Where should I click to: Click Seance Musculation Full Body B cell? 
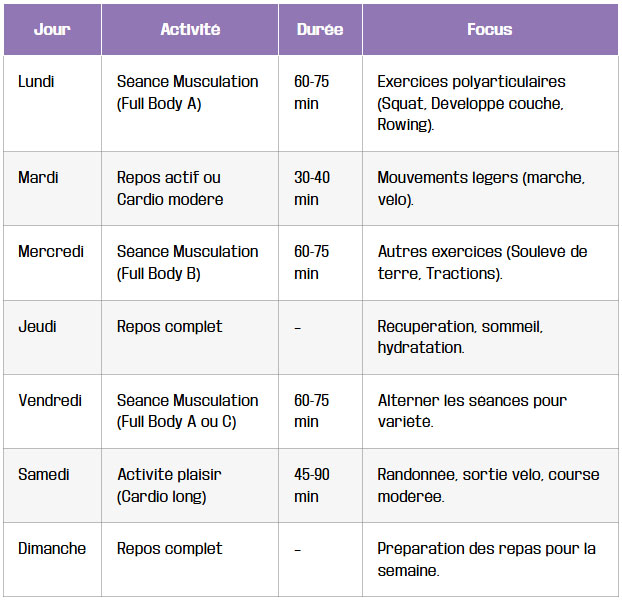[x=188, y=262]
